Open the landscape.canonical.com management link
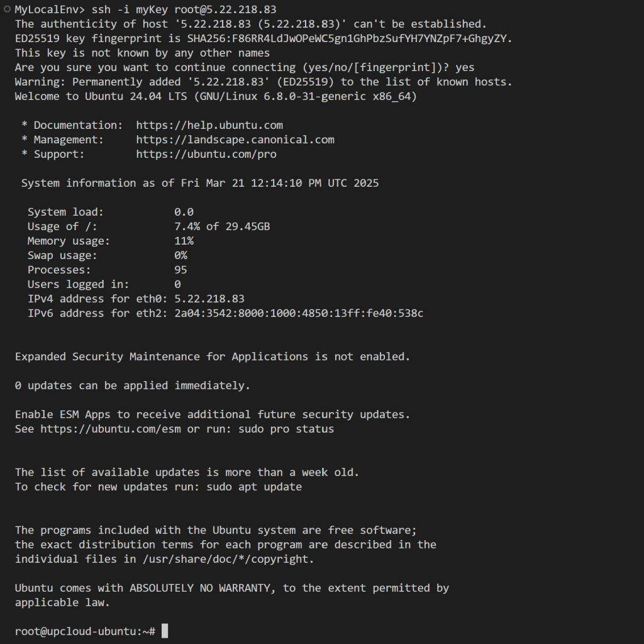Image resolution: width=644 pixels, height=644 pixels. click(x=235, y=140)
